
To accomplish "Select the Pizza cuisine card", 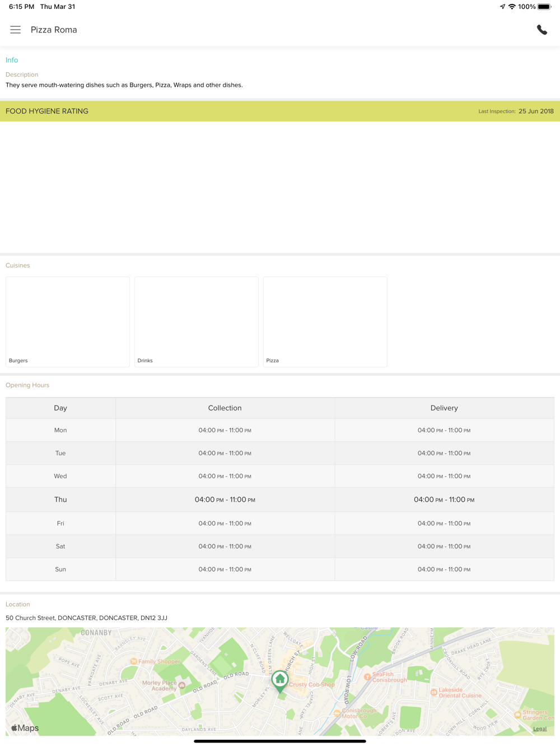I will pyautogui.click(x=325, y=322).
